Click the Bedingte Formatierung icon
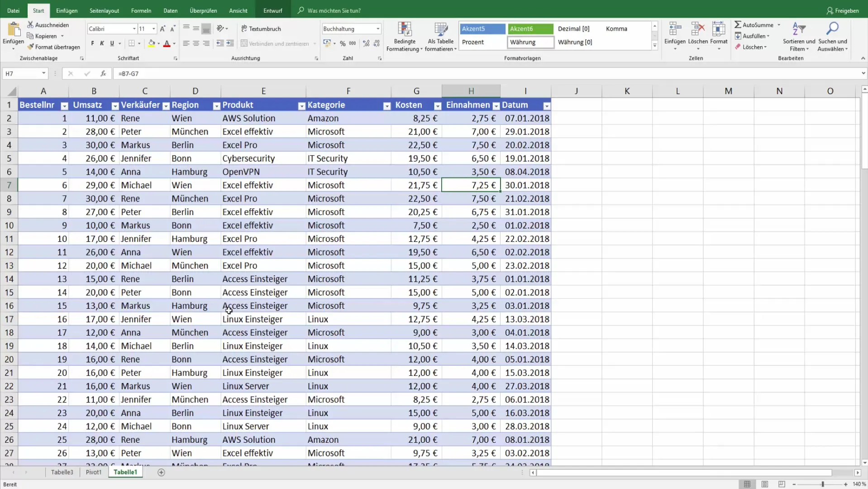This screenshot has height=489, width=868. tap(405, 29)
